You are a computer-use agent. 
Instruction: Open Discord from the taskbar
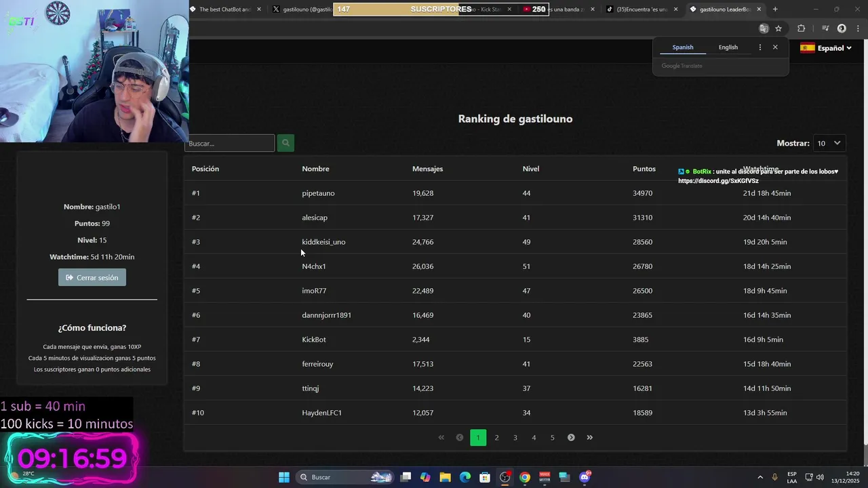point(585,477)
